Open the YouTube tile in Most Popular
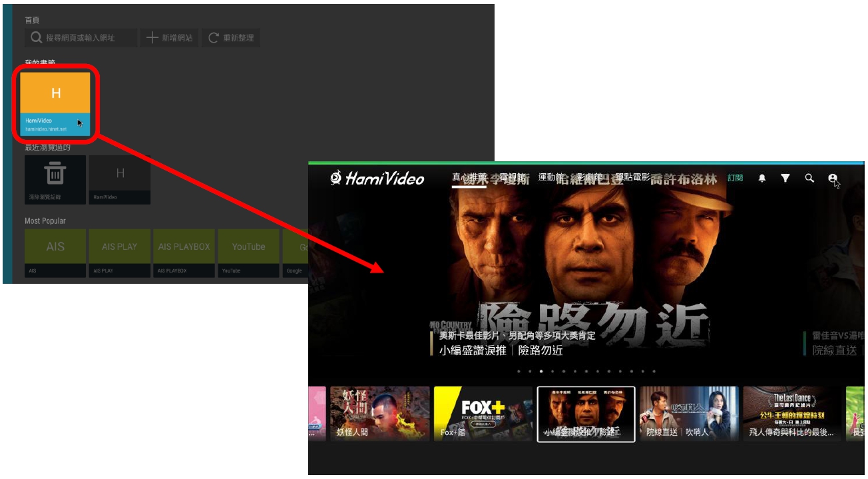Viewport: 868px width, 479px height. point(249,253)
